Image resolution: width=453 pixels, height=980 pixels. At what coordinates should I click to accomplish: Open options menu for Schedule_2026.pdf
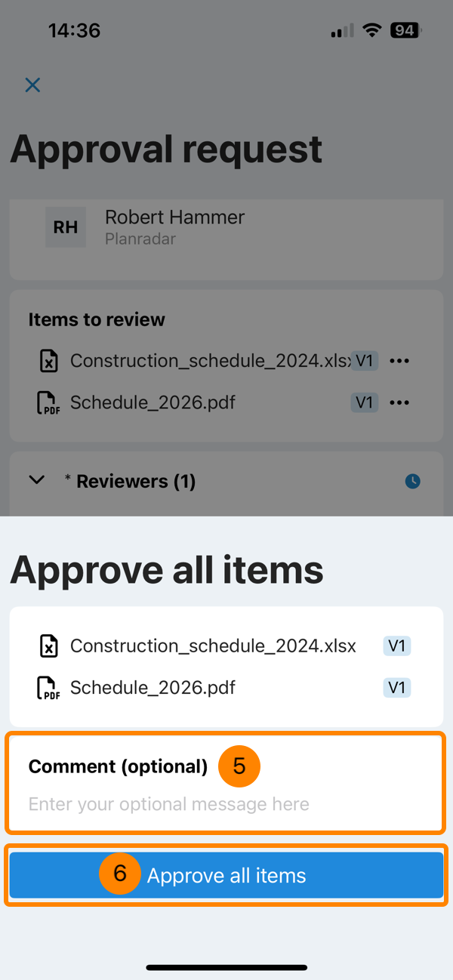click(x=399, y=402)
